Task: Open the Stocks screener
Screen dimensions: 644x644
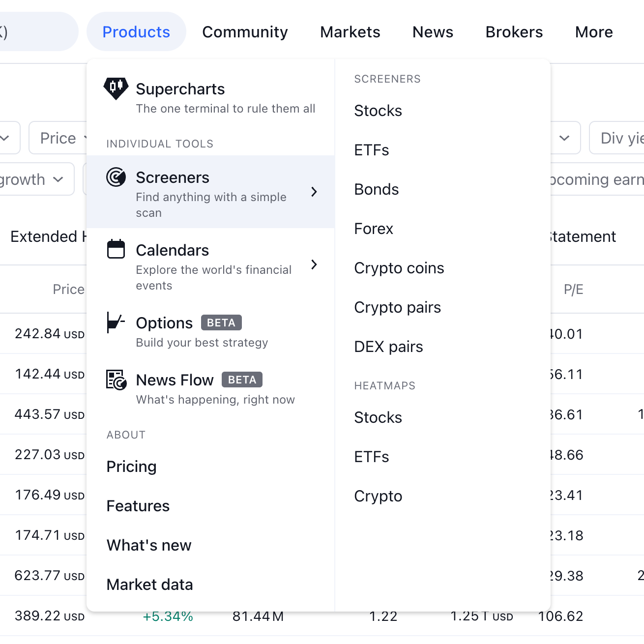Action: pyautogui.click(x=378, y=111)
